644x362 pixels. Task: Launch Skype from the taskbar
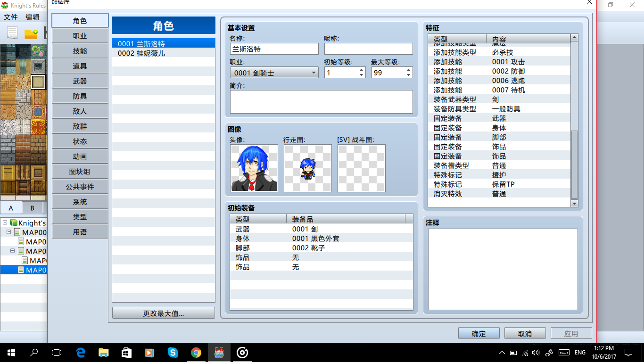click(x=173, y=352)
